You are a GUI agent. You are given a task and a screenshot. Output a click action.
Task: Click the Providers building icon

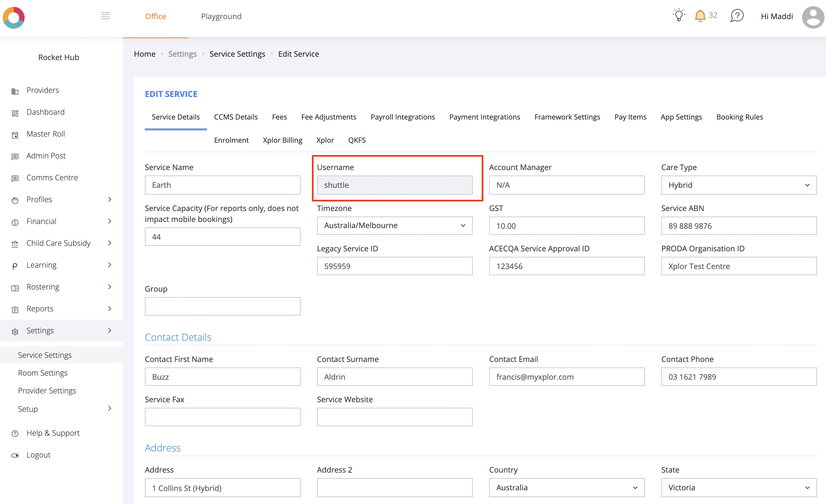click(15, 91)
